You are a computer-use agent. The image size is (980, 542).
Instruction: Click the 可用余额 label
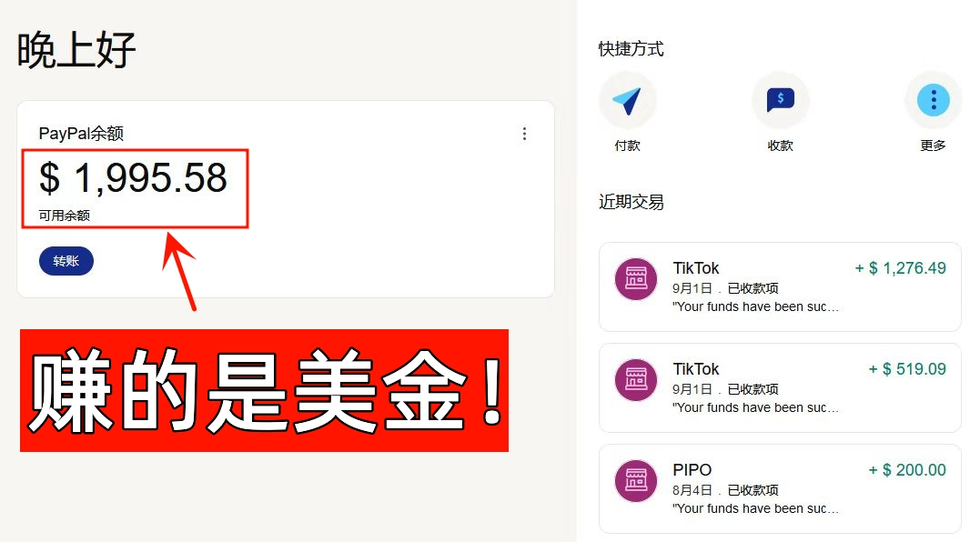65,216
